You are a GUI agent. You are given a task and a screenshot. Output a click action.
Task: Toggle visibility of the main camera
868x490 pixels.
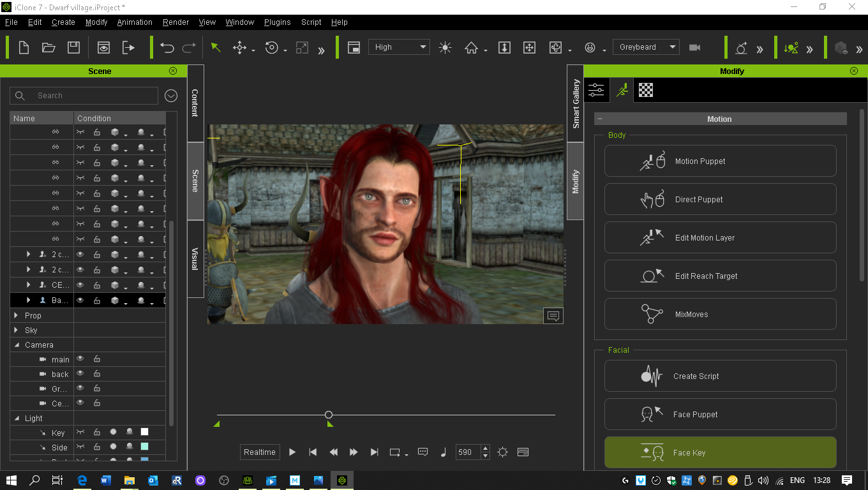80,359
